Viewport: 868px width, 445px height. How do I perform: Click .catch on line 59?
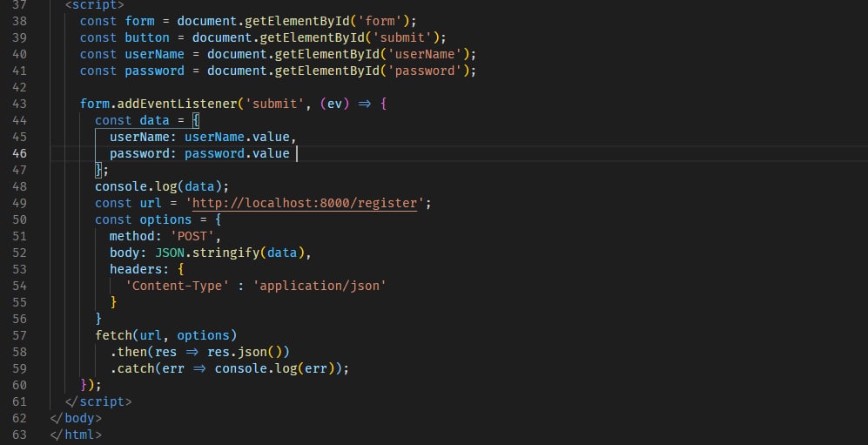(x=131, y=368)
